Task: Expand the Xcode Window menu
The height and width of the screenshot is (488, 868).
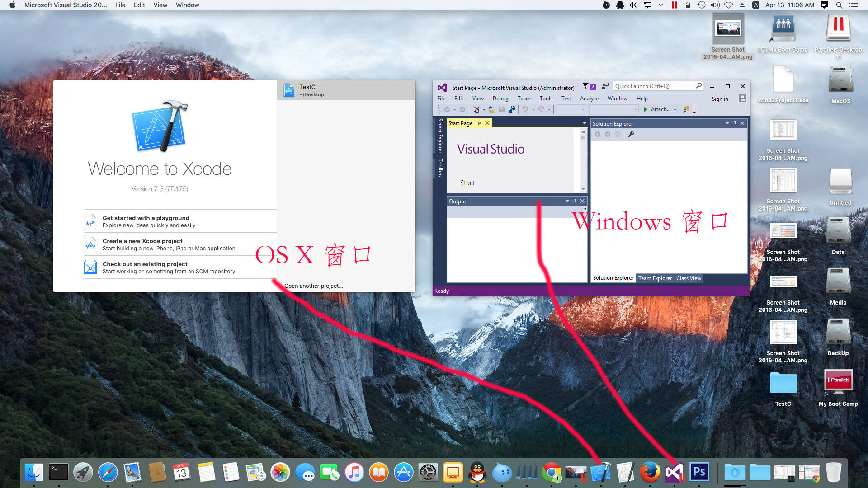Action: [187, 5]
